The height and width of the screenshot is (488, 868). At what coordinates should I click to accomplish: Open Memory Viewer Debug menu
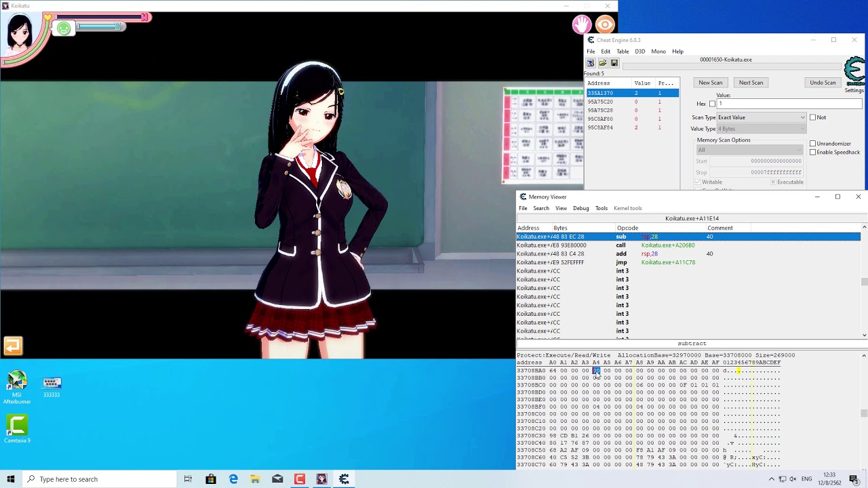[x=581, y=208]
